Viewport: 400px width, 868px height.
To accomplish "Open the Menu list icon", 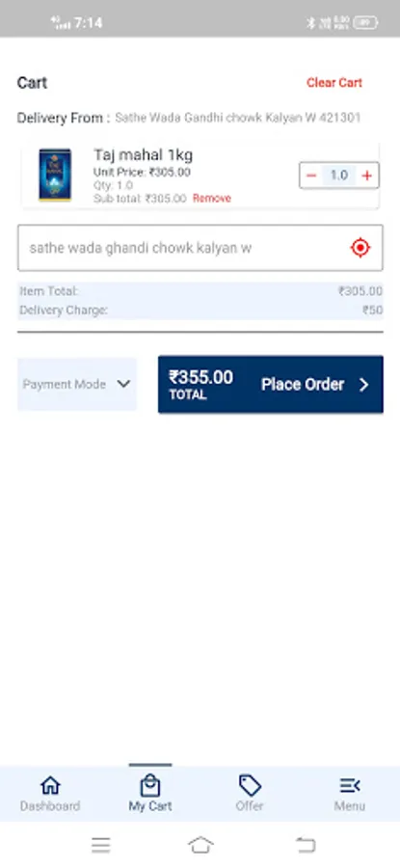I will 350,785.
